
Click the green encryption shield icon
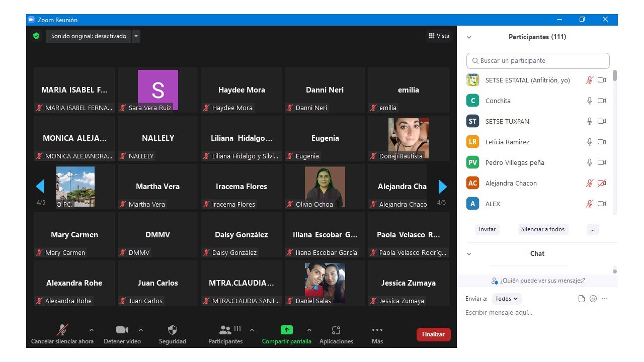tap(36, 36)
